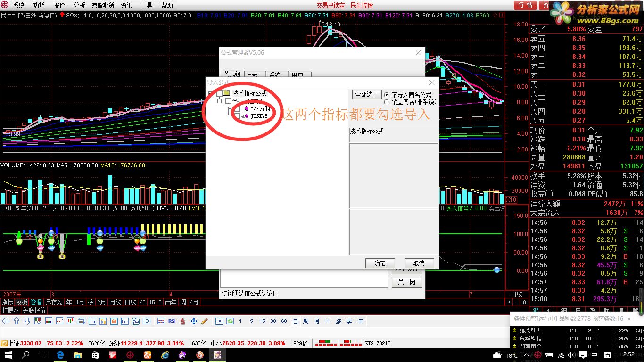Click the back arrow toolbar icon
This screenshot has width=644, height=362.
[x=5, y=321]
